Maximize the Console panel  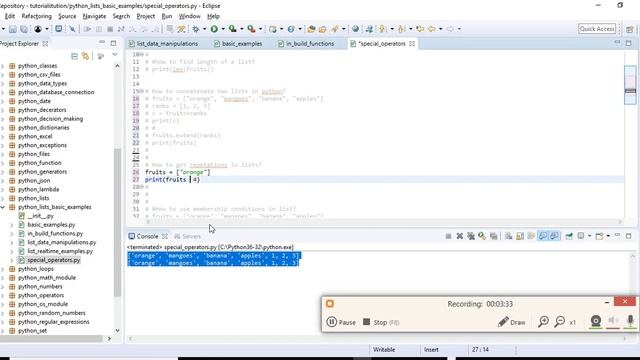point(629,236)
